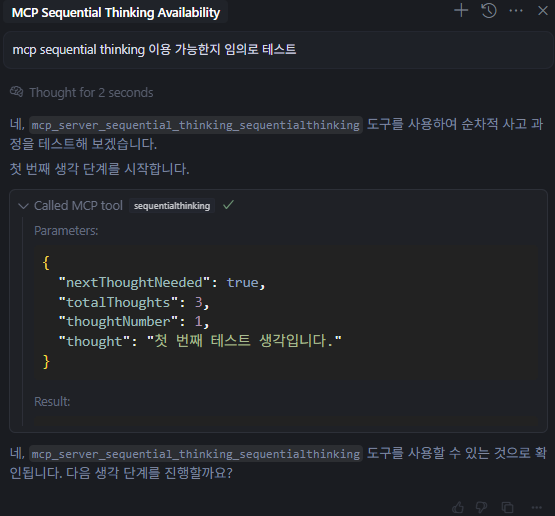Click the thought brain icon

click(17, 92)
